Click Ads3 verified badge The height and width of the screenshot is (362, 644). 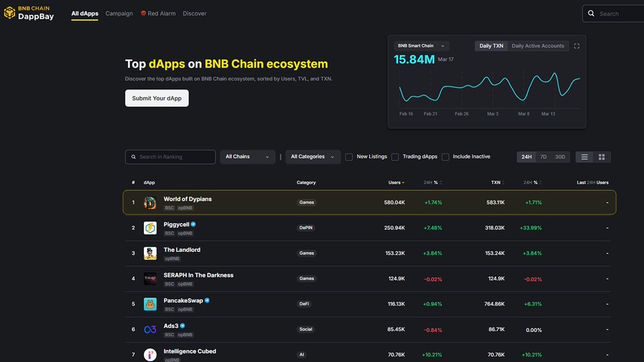click(x=182, y=326)
